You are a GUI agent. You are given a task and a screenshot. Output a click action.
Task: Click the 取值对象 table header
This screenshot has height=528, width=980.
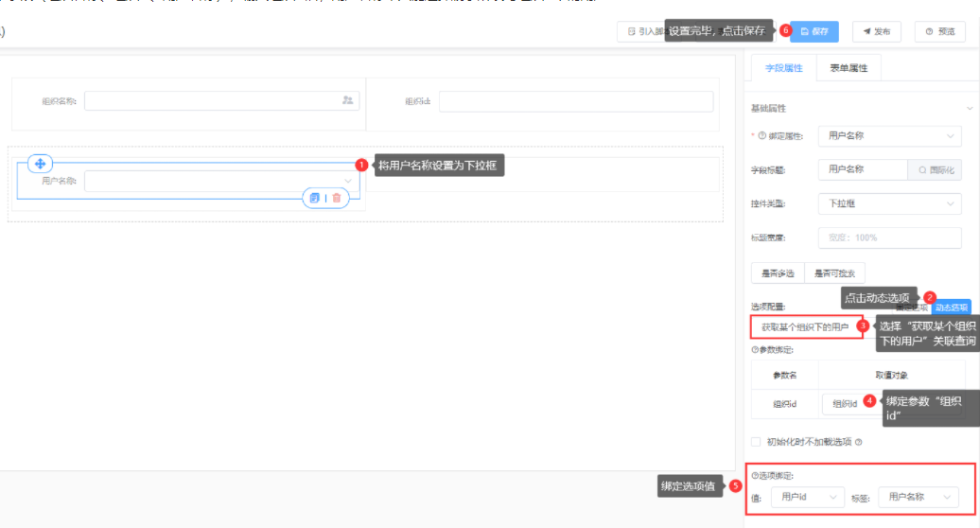click(x=891, y=375)
